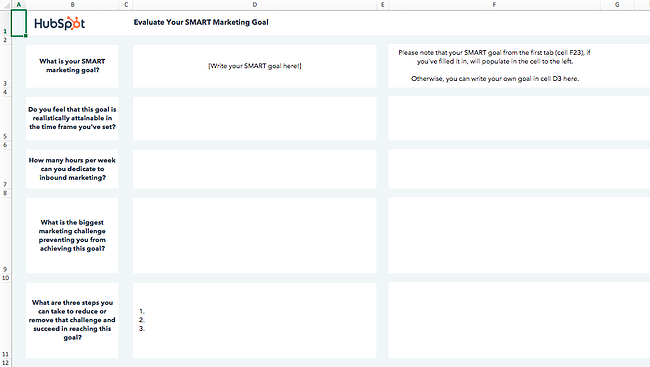Select row header 11

point(5,320)
